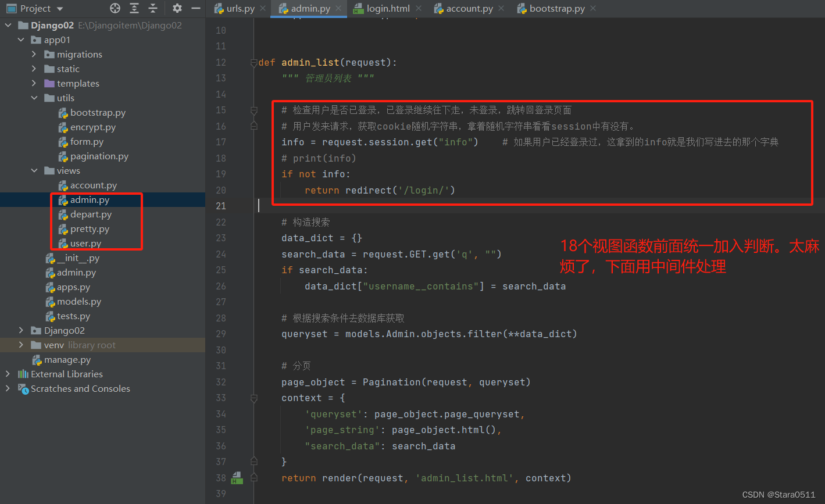This screenshot has height=504, width=825.
Task: Select form.py in the project tree
Action: 87,142
